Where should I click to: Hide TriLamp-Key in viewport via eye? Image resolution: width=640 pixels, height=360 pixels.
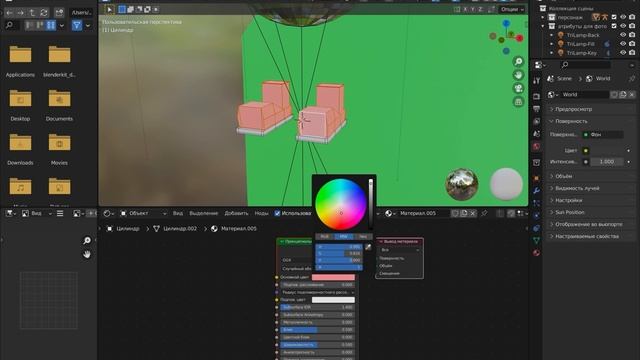tap(623, 53)
